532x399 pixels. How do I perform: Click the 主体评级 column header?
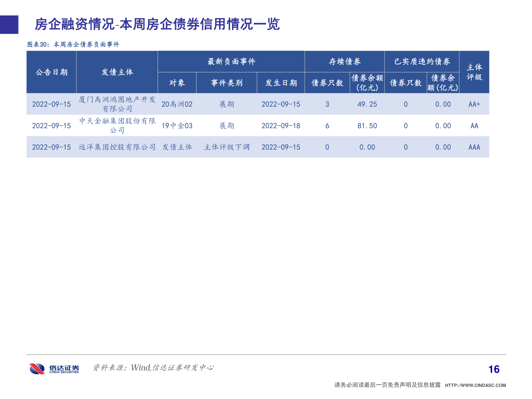click(474, 72)
